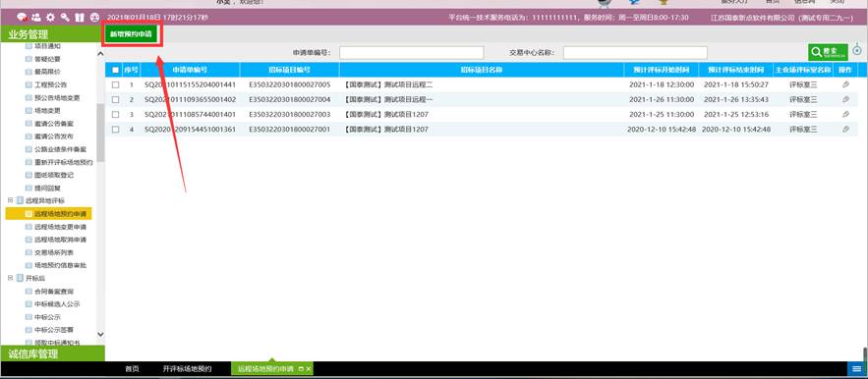Image resolution: width=868 pixels, height=379 pixels.
Task: Click the circular target icon beside the search button
Action: point(857,50)
